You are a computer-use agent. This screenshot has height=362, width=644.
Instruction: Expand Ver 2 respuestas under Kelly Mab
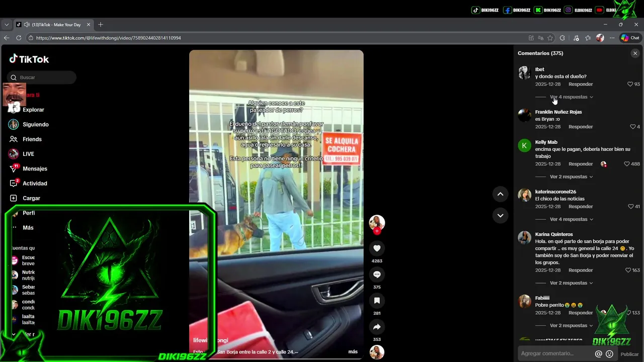click(x=571, y=177)
